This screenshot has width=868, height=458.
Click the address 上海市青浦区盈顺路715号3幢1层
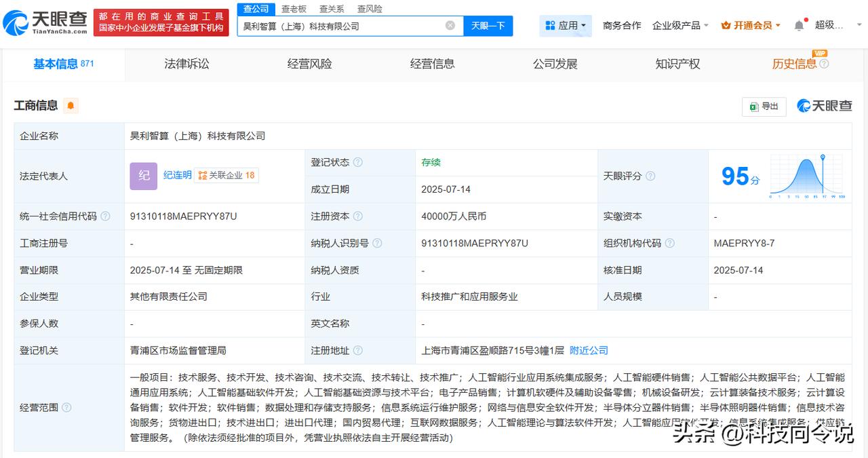(493, 350)
